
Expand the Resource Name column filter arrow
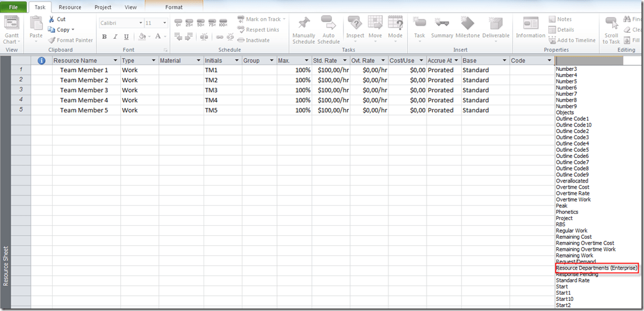(115, 61)
